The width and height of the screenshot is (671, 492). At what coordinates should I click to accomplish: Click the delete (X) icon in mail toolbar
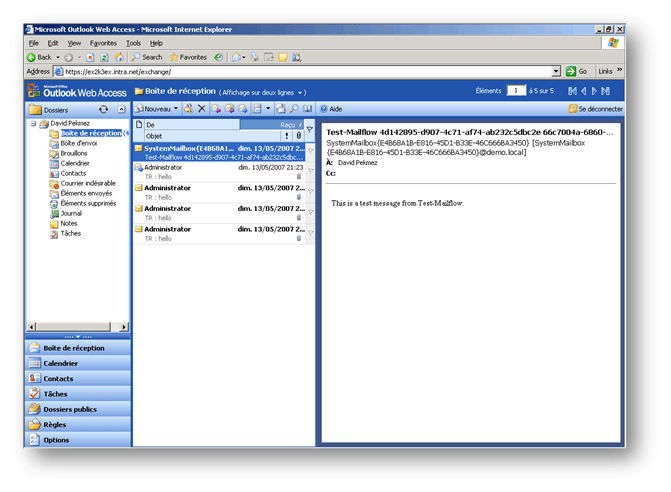coord(202,108)
